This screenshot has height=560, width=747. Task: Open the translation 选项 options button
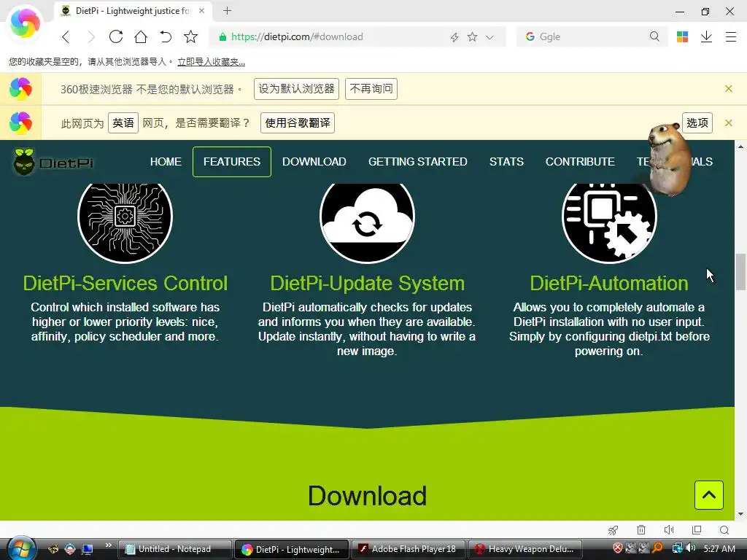697,122
